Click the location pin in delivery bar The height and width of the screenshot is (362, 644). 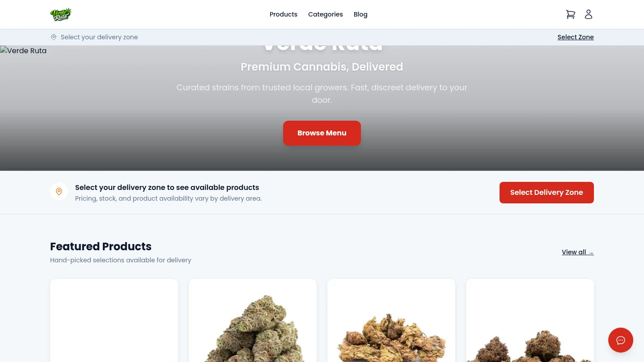pos(54,37)
